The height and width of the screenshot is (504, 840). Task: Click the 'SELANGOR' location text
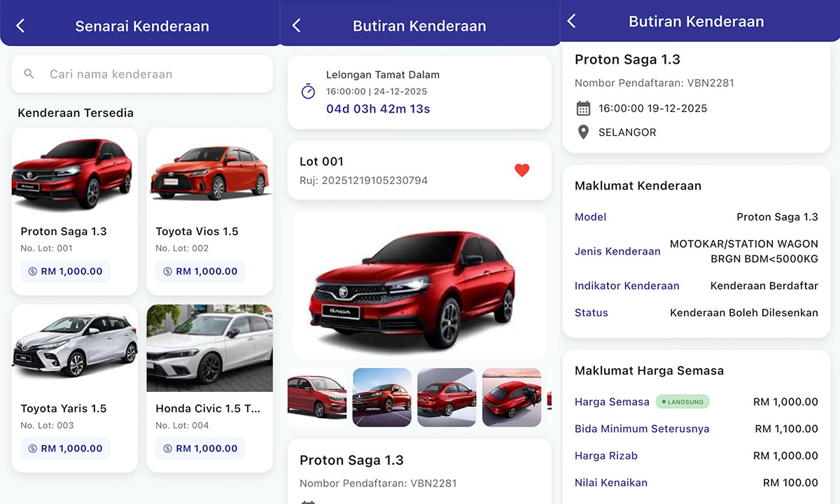(x=627, y=132)
